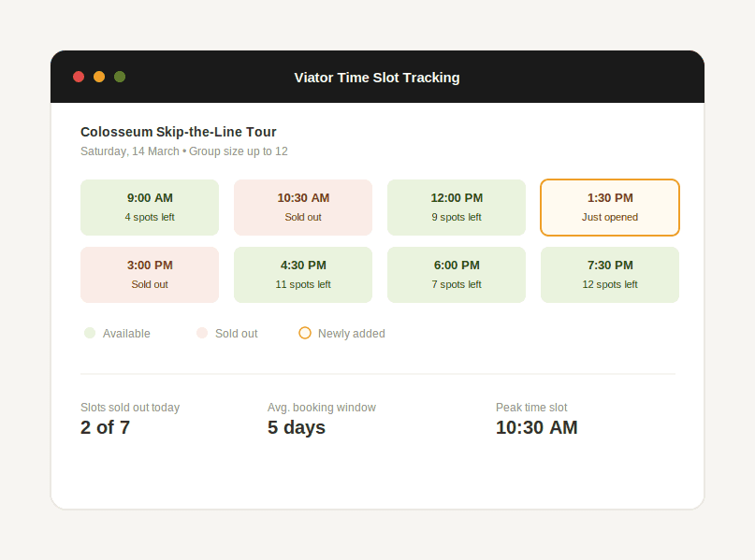Pick the 1:30 PM just opened slot

[x=610, y=208]
